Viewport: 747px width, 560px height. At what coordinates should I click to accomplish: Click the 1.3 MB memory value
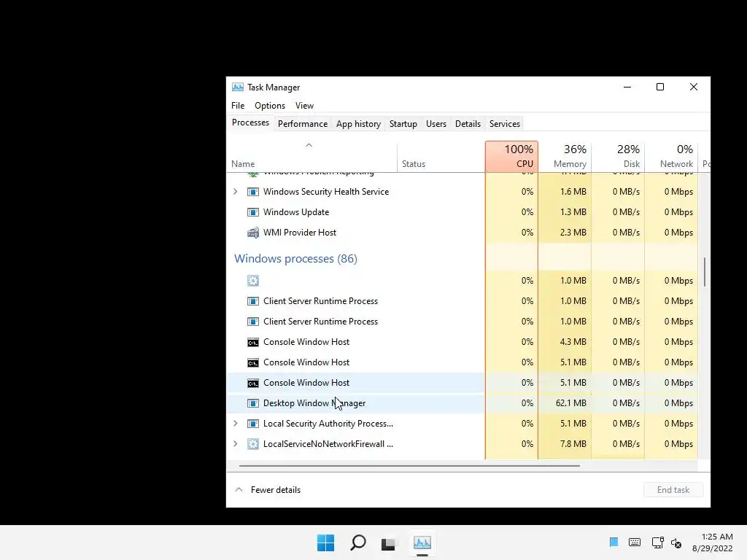pos(573,212)
